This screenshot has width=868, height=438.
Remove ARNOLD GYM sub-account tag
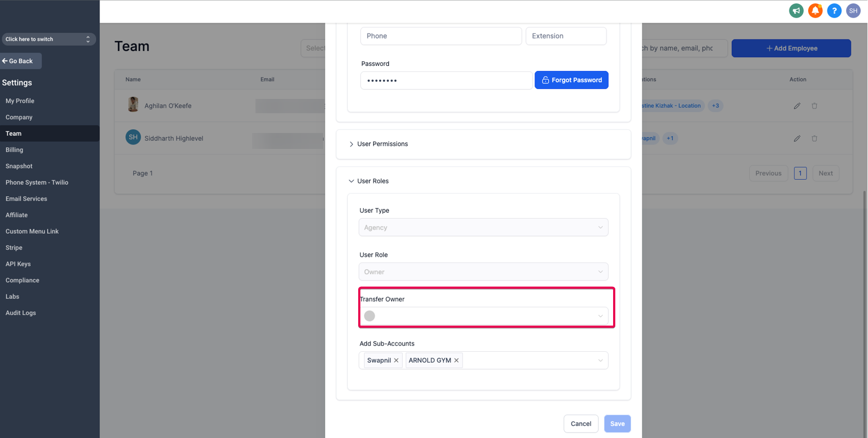457,361
